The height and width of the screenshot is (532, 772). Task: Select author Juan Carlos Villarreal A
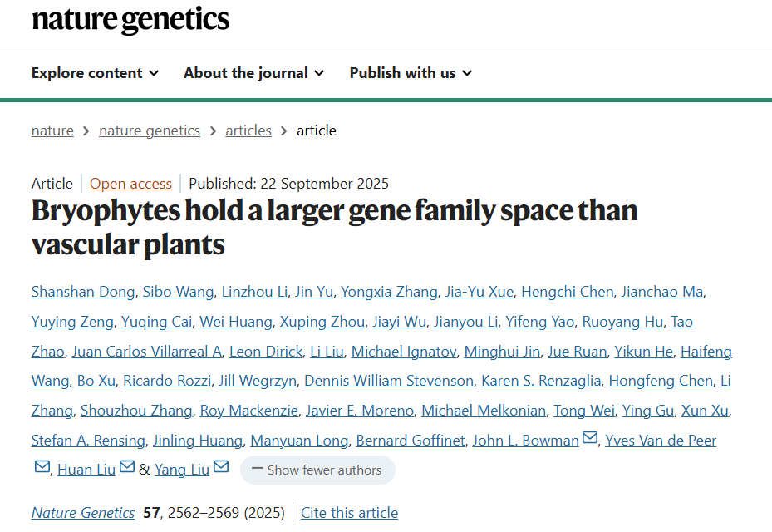point(147,352)
